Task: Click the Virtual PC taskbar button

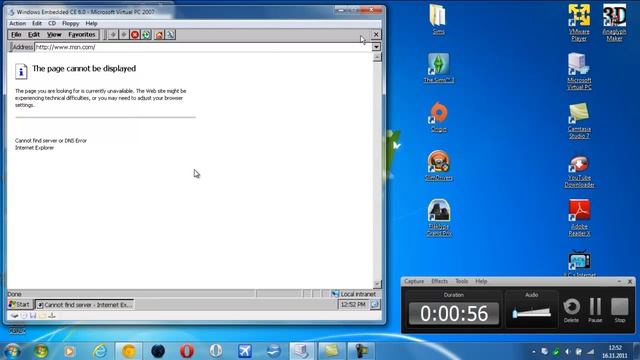Action: 302,351
